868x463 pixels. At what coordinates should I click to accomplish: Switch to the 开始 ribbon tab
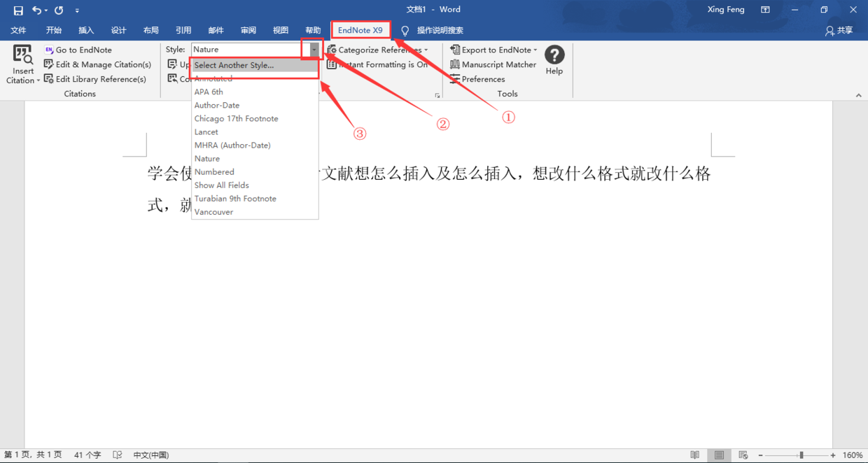tap(54, 30)
